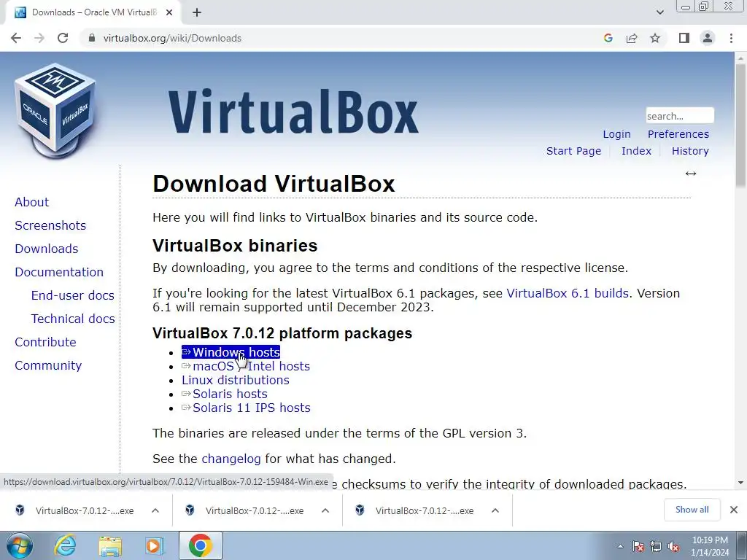Bookmark this page with the star
Viewport: 747px width, 560px height.
point(655,38)
